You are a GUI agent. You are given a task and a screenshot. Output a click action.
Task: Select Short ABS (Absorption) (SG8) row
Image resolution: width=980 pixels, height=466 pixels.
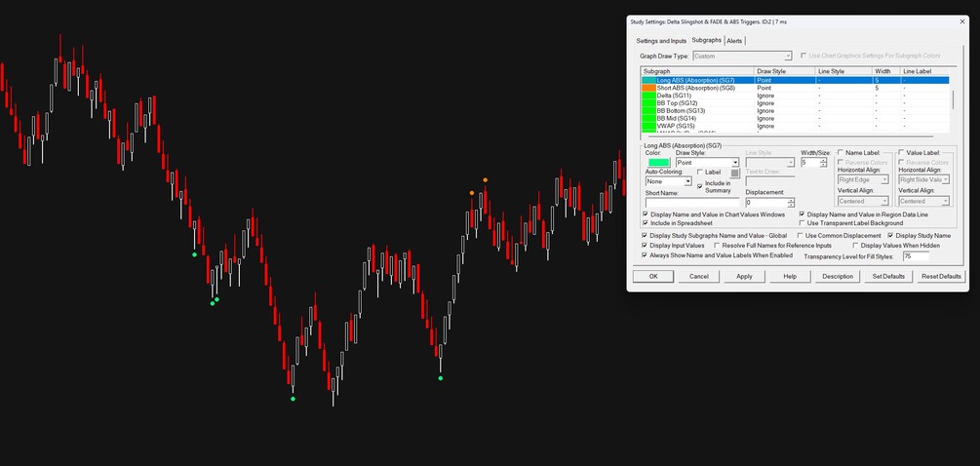795,88
